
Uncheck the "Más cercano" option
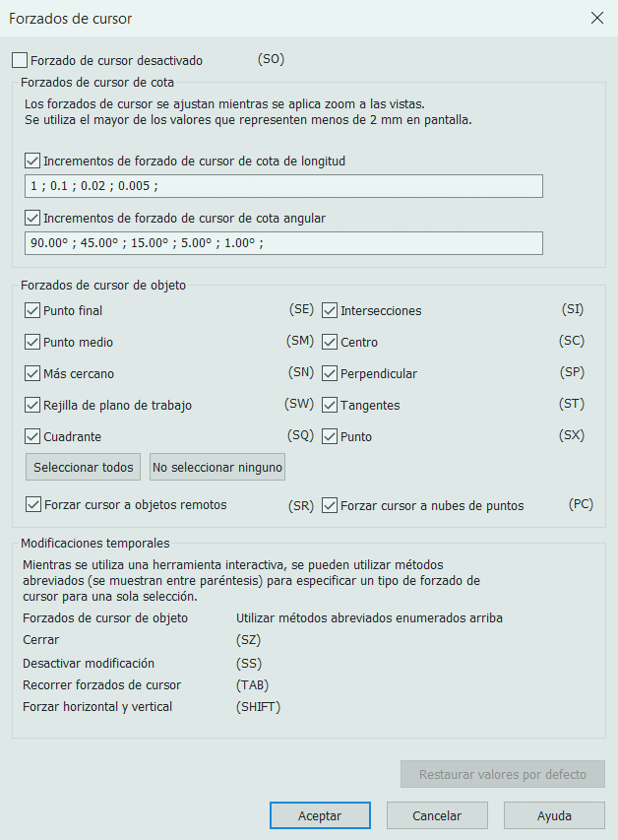32,372
